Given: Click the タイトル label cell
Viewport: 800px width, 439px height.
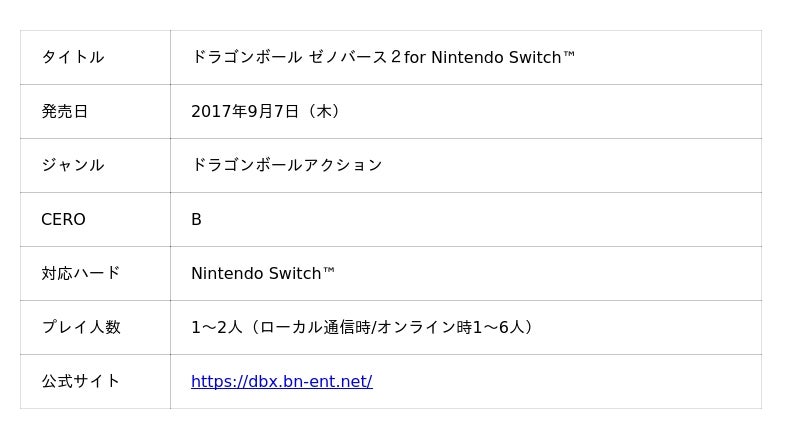Looking at the screenshot, I should [72, 57].
